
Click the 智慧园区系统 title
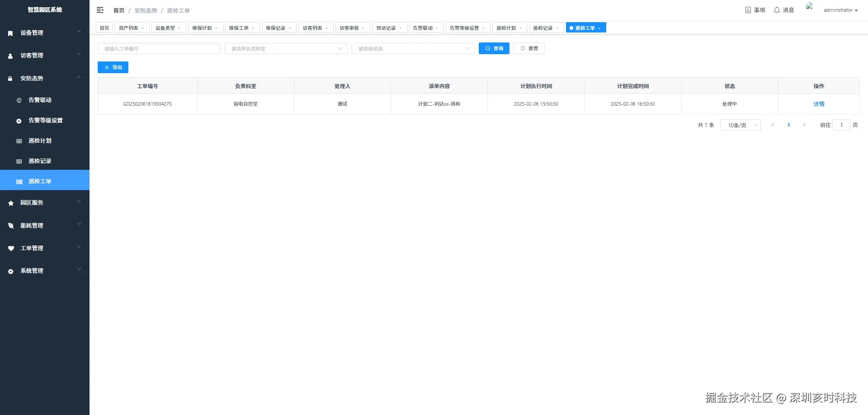(x=45, y=9)
